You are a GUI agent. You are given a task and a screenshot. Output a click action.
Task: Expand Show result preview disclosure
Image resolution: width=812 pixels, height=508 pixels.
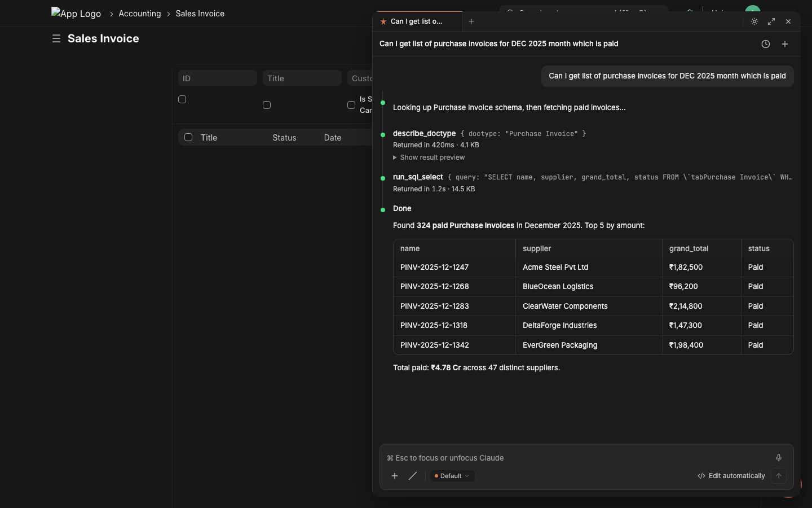click(x=429, y=157)
